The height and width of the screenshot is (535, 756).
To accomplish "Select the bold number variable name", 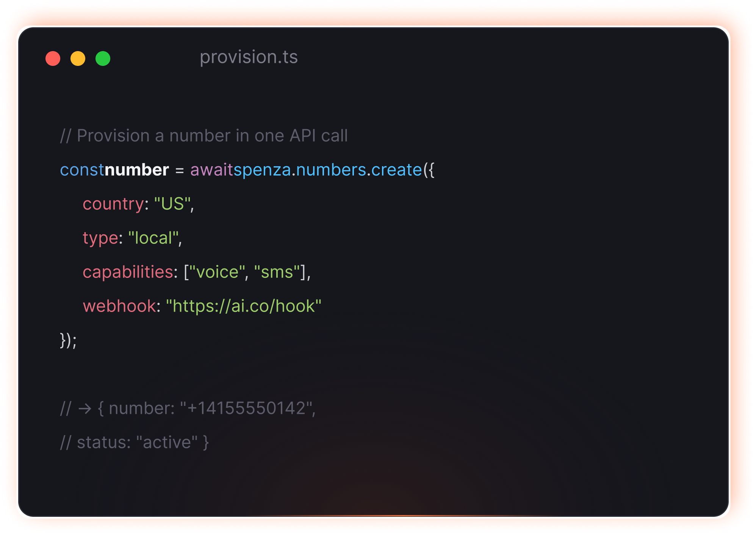I will (137, 170).
